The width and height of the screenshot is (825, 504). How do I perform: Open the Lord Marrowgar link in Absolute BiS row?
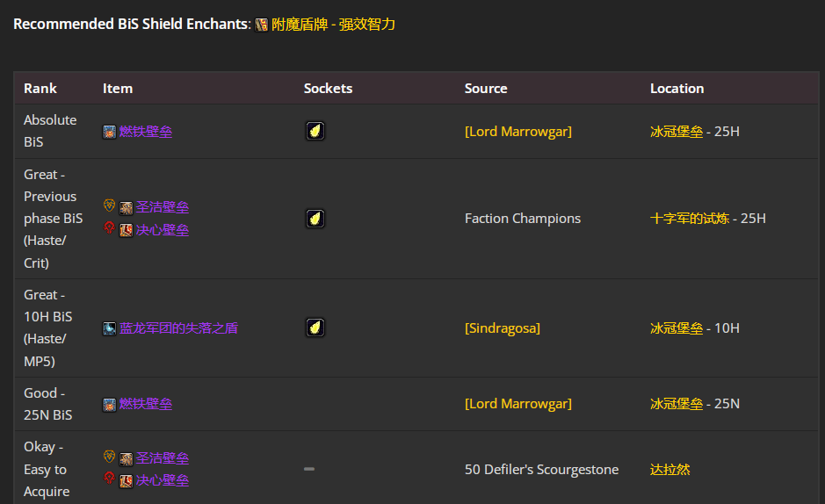pyautogui.click(x=517, y=132)
